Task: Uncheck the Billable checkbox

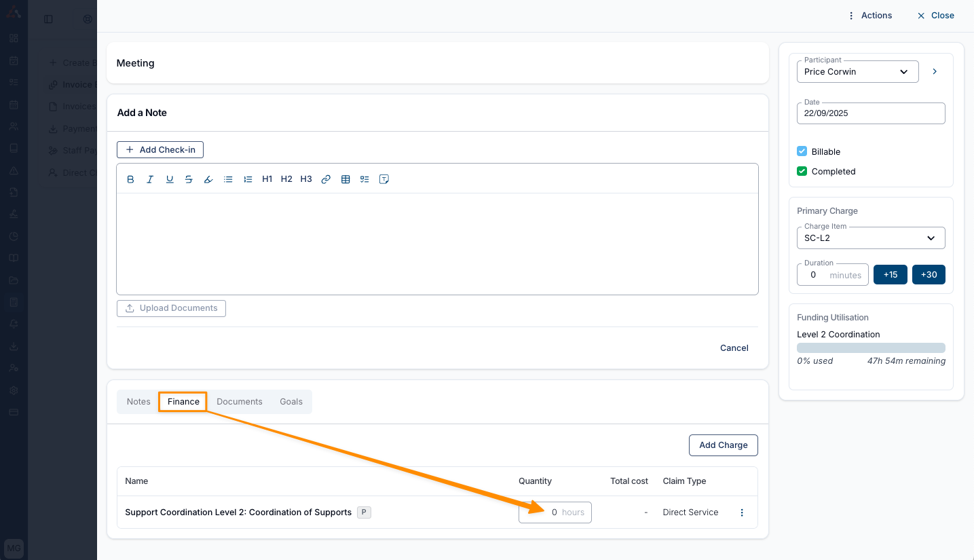Action: (802, 151)
